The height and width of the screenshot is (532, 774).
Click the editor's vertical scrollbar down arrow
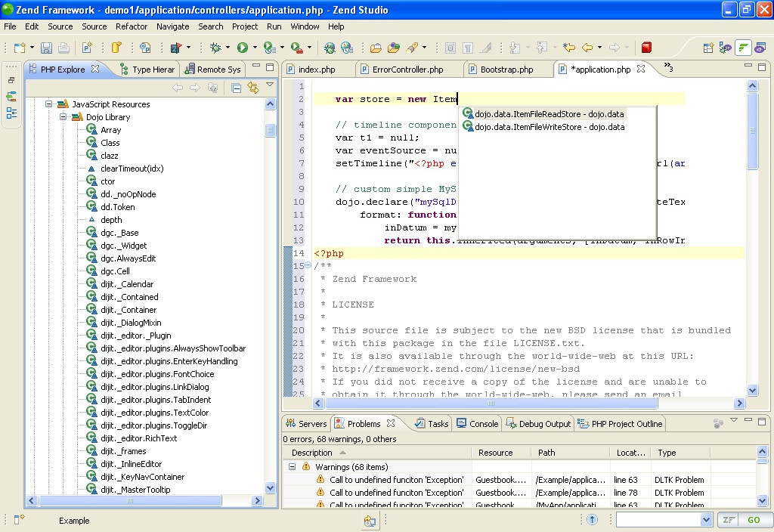click(x=752, y=391)
